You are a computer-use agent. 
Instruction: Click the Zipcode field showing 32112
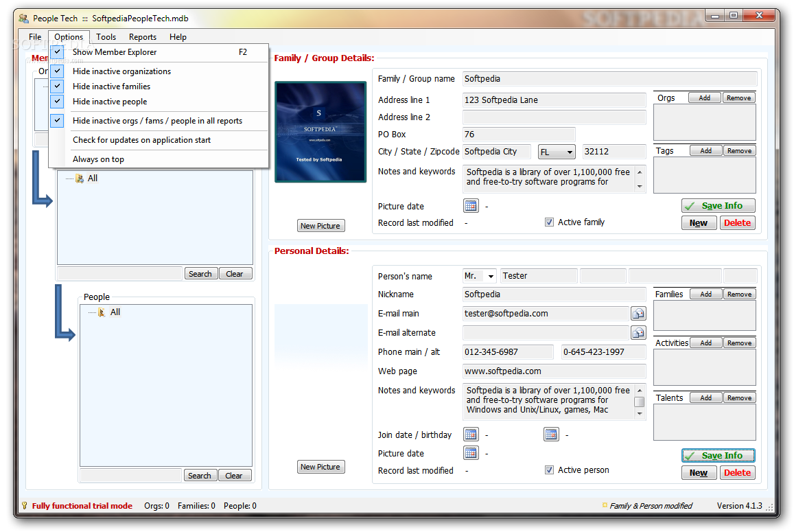pyautogui.click(x=614, y=152)
